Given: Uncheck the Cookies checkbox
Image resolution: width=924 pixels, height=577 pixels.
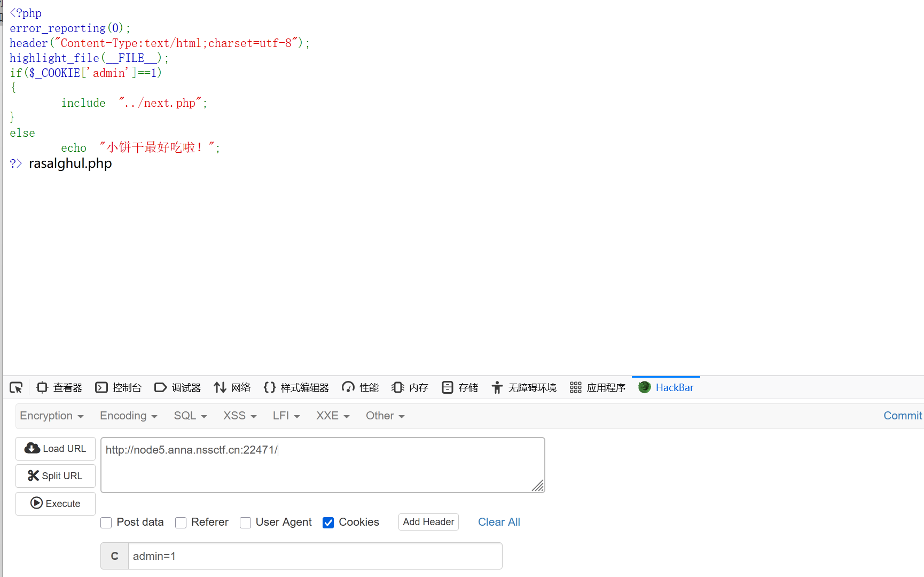Looking at the screenshot, I should (328, 523).
